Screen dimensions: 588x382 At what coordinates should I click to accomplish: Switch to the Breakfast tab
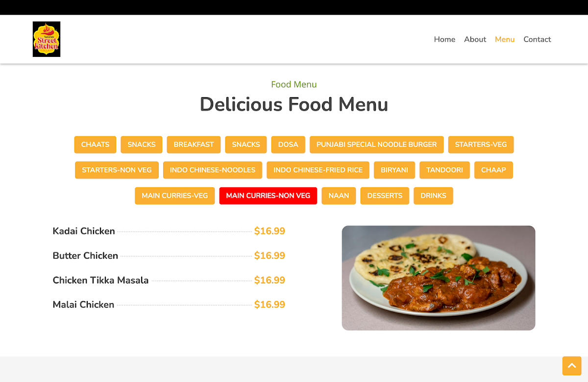[x=194, y=145]
